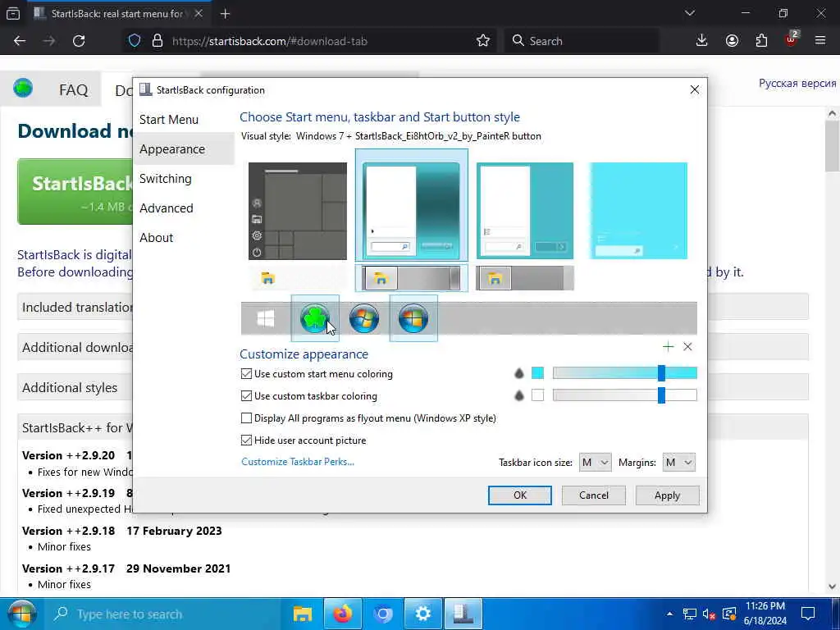Select the flat white Windows 10 logo button

pos(266,318)
